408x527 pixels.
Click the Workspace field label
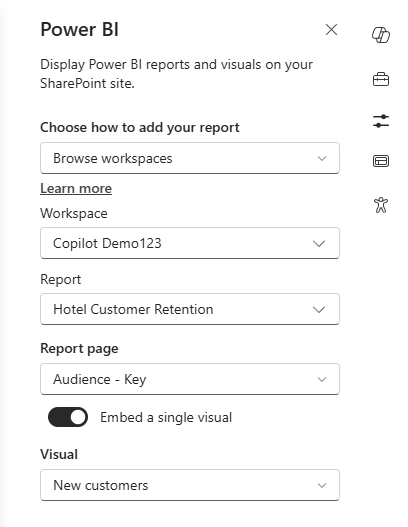74,213
